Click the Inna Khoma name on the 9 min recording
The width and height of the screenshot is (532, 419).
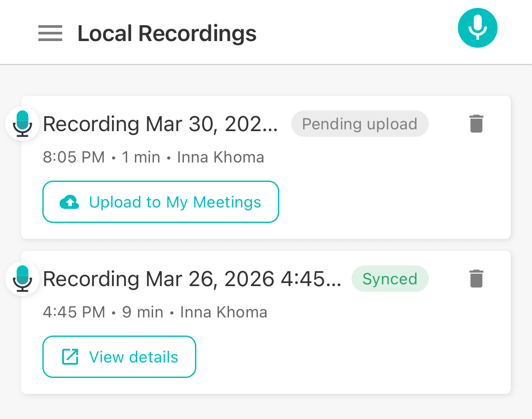(x=224, y=313)
